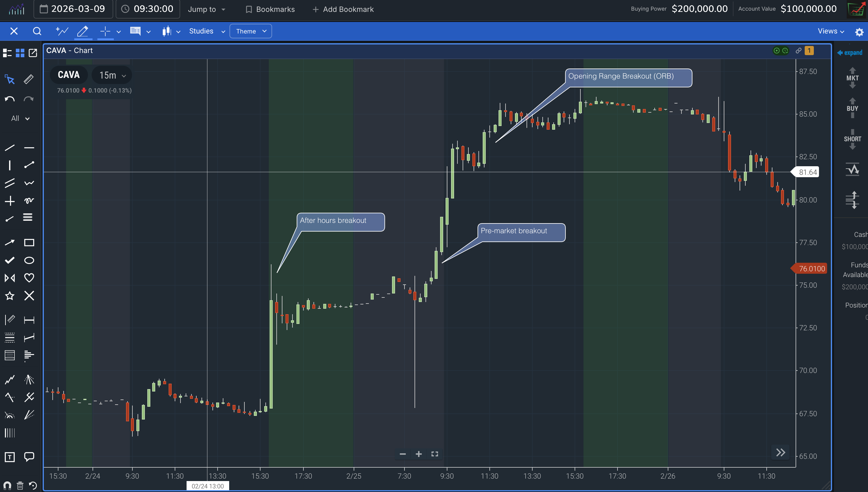
Task: Click the BUY button on right panel
Action: [853, 108]
